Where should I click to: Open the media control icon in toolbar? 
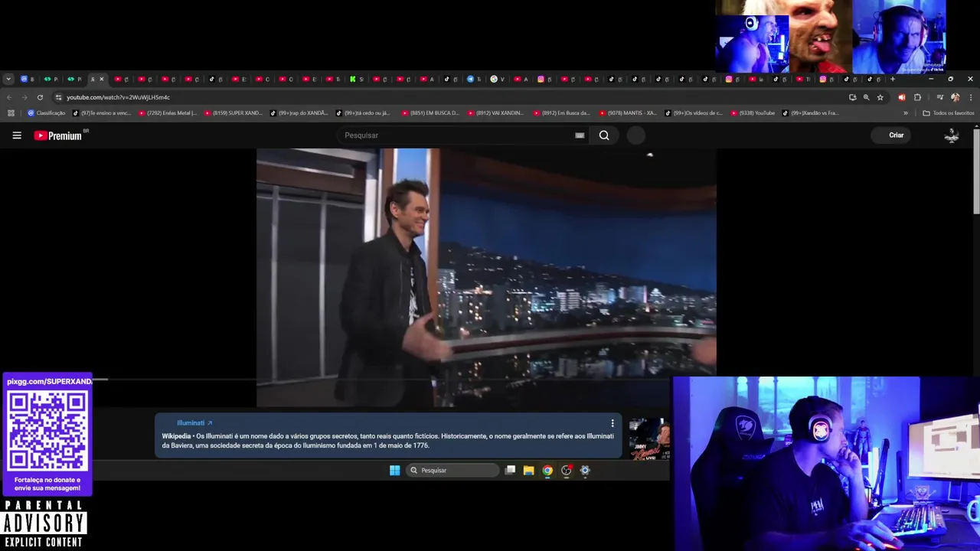tap(940, 97)
